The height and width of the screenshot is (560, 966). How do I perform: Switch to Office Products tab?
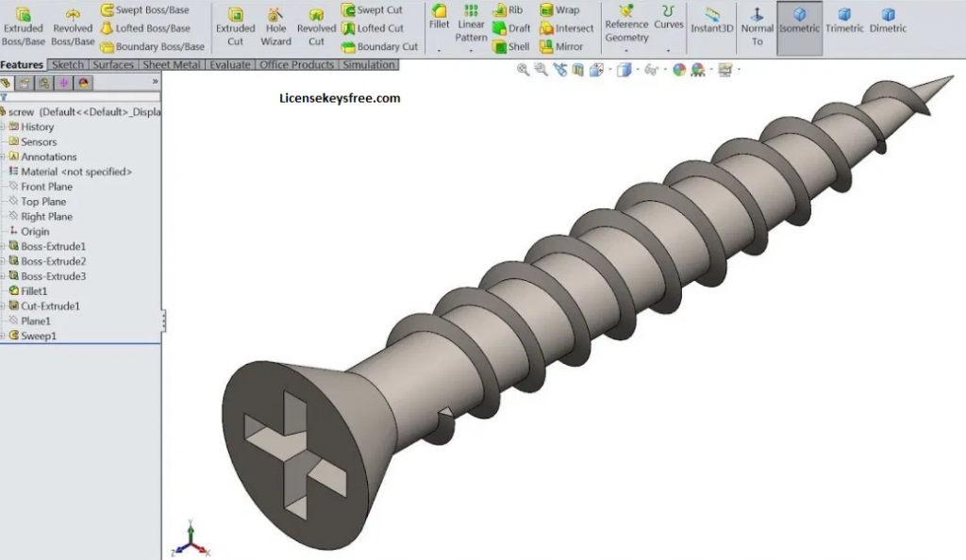coord(296,65)
